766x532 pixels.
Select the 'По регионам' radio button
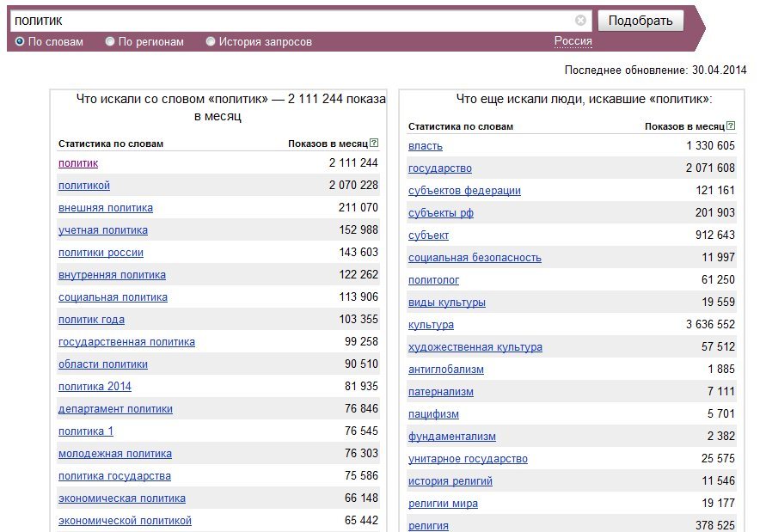(x=110, y=41)
